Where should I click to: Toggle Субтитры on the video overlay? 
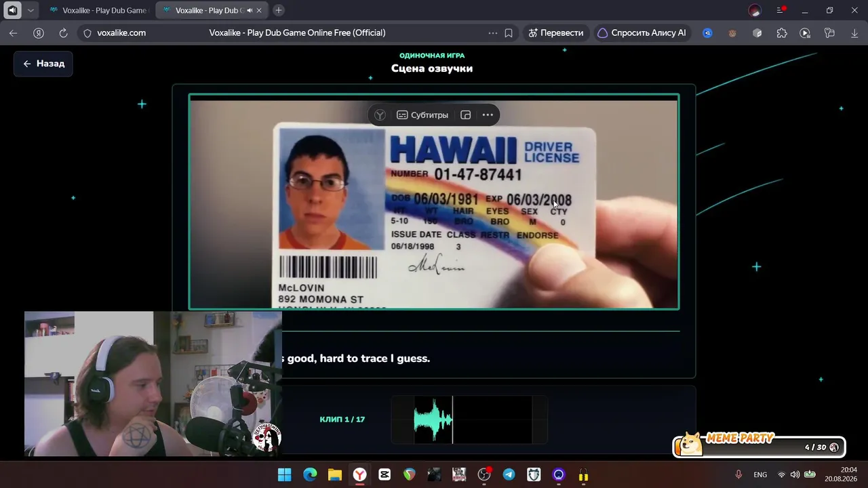point(422,115)
